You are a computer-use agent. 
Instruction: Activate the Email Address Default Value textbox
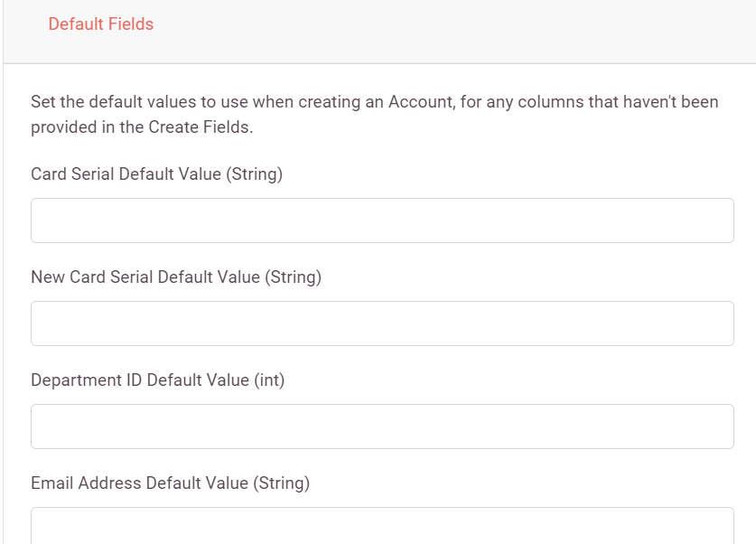(x=382, y=526)
